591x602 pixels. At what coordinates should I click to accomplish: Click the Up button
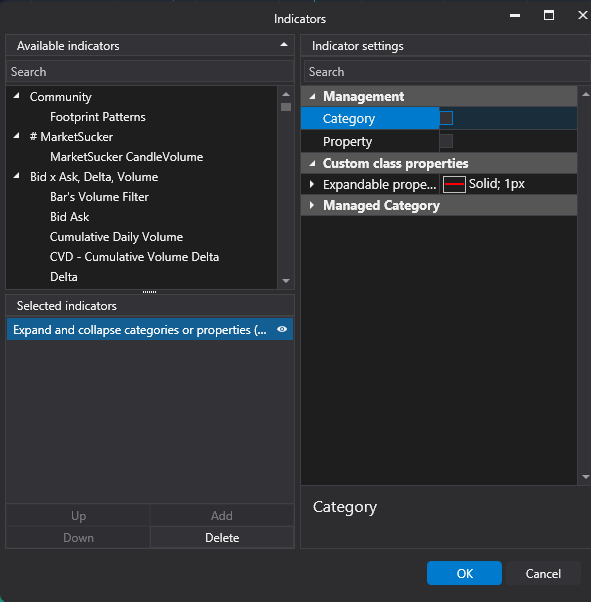point(78,515)
